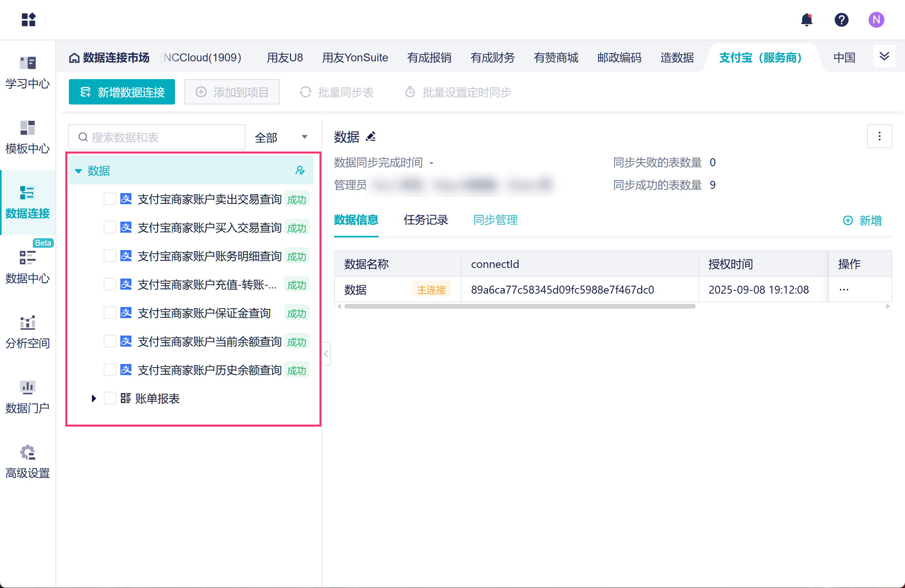
Task: Open the vertical three-dot more menu
Action: [x=879, y=137]
